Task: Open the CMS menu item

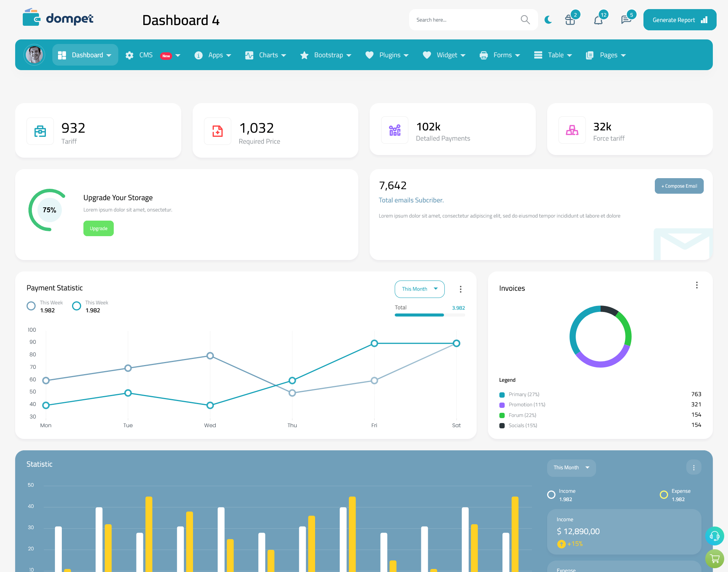Action: click(152, 55)
